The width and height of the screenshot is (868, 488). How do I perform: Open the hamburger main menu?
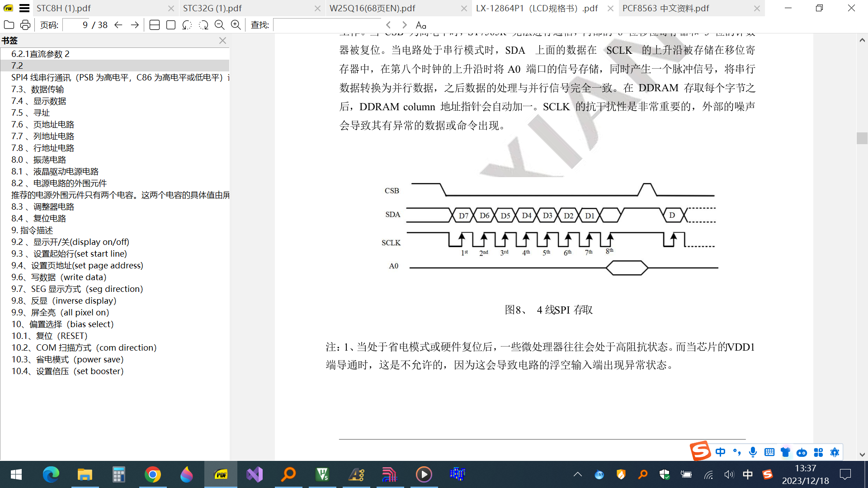click(24, 8)
